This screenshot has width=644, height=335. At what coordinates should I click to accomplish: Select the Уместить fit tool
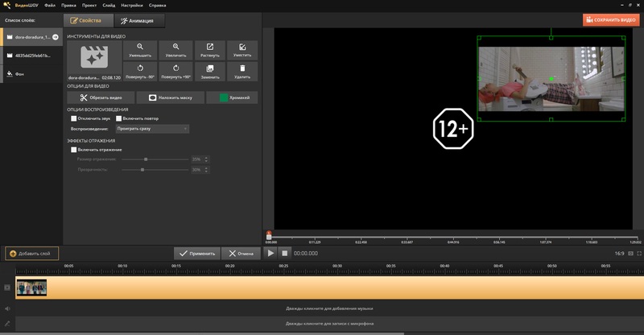click(x=242, y=50)
